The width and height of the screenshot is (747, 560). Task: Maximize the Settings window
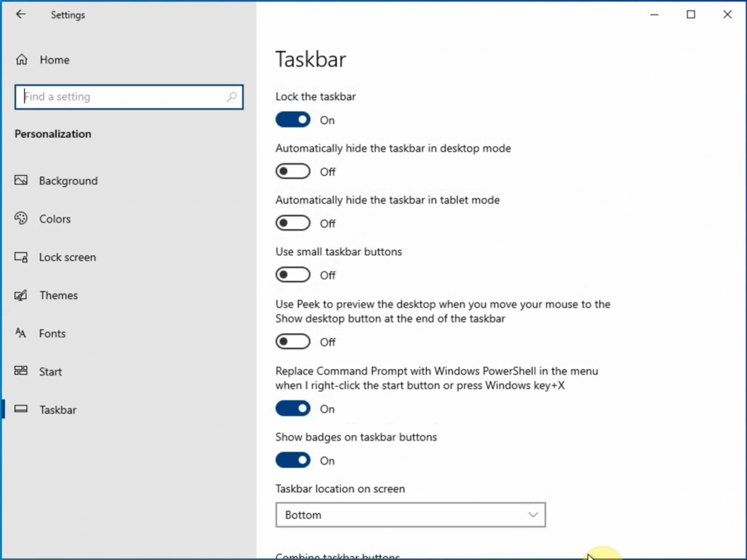coord(691,15)
